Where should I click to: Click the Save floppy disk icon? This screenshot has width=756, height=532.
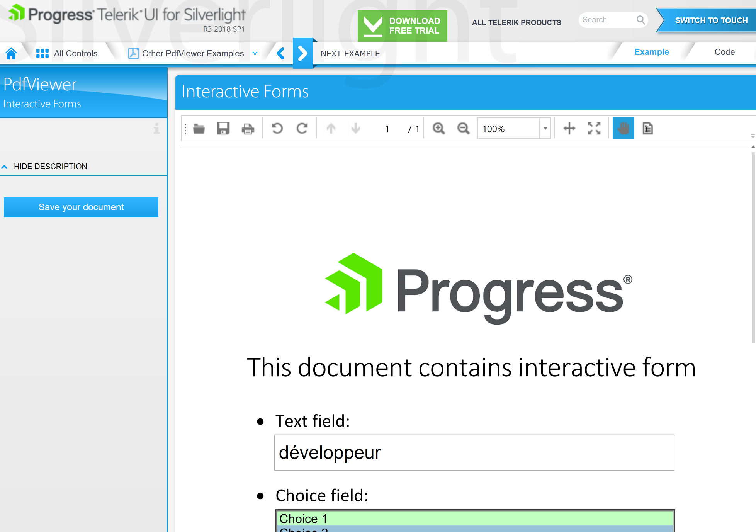[x=223, y=129]
